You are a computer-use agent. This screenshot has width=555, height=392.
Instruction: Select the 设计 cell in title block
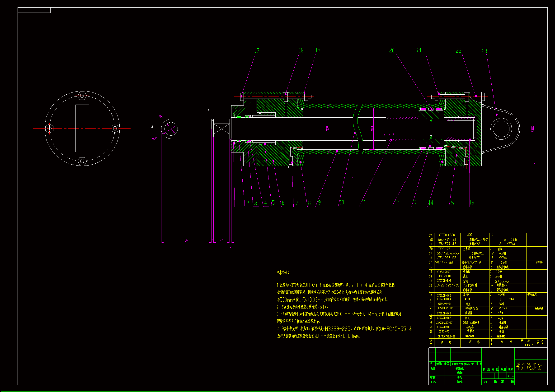point(433,369)
